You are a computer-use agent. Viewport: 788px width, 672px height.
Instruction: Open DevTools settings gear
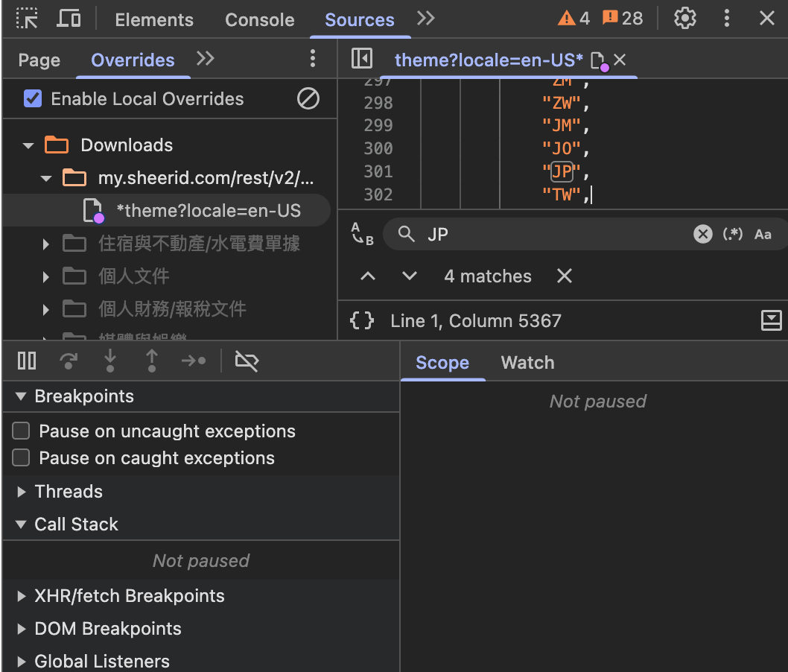pyautogui.click(x=684, y=19)
